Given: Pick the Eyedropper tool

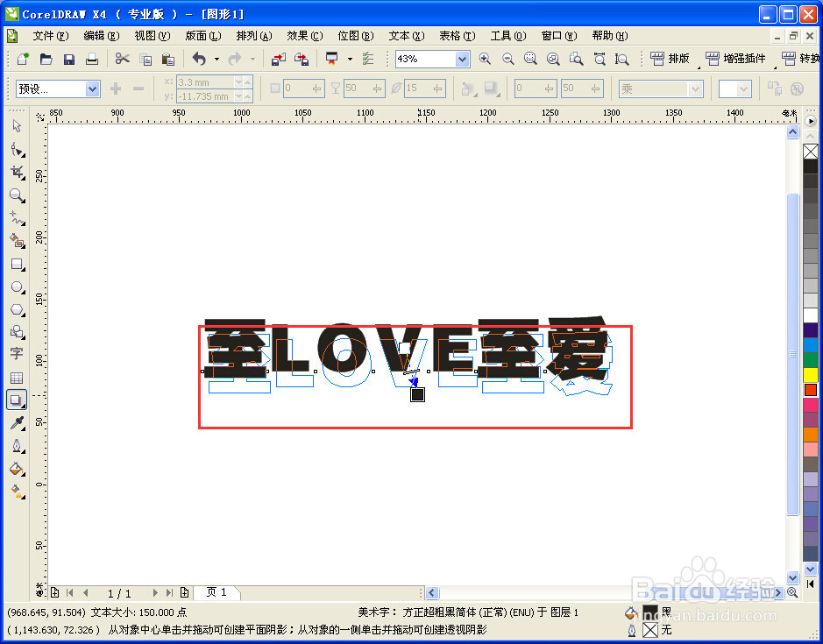Looking at the screenshot, I should (18, 423).
